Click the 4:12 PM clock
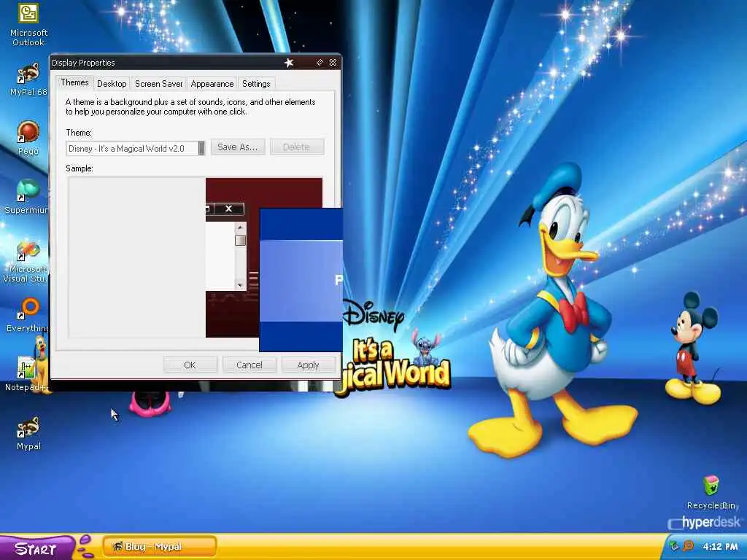The image size is (747, 560). click(720, 547)
